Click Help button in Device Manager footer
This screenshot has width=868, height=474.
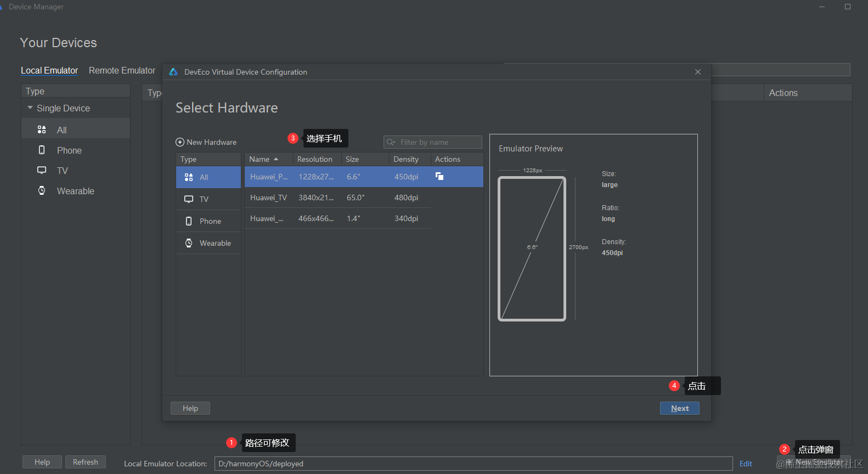(x=42, y=462)
